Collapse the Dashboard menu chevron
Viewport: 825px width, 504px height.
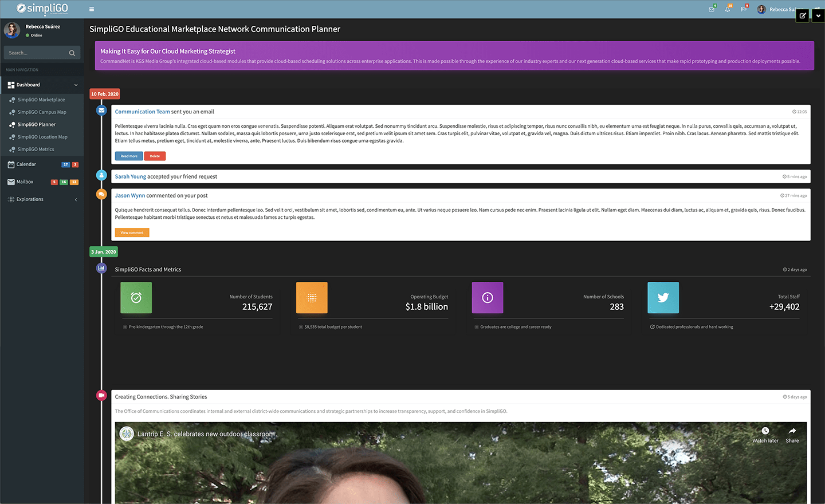tap(76, 85)
